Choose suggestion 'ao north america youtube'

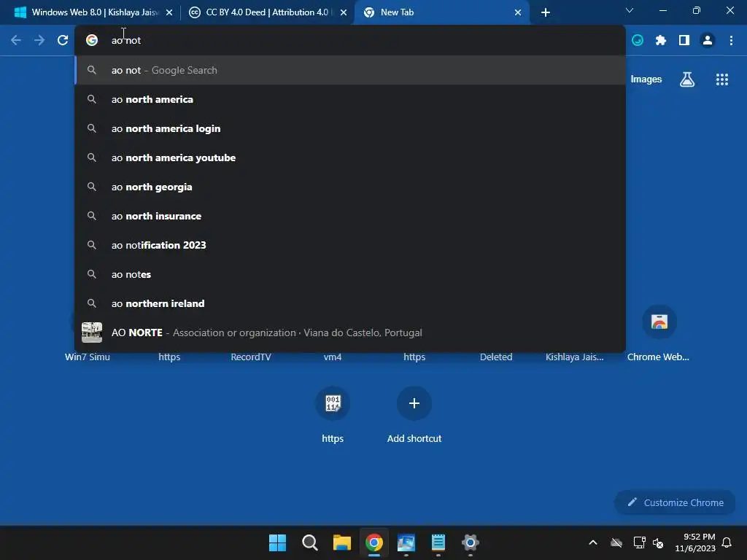pyautogui.click(x=350, y=157)
